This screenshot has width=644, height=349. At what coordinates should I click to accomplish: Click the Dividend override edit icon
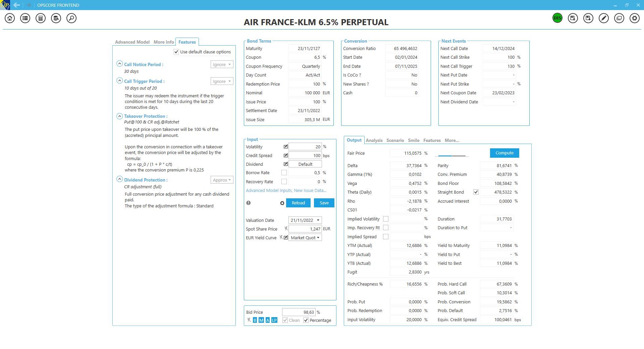point(286,164)
